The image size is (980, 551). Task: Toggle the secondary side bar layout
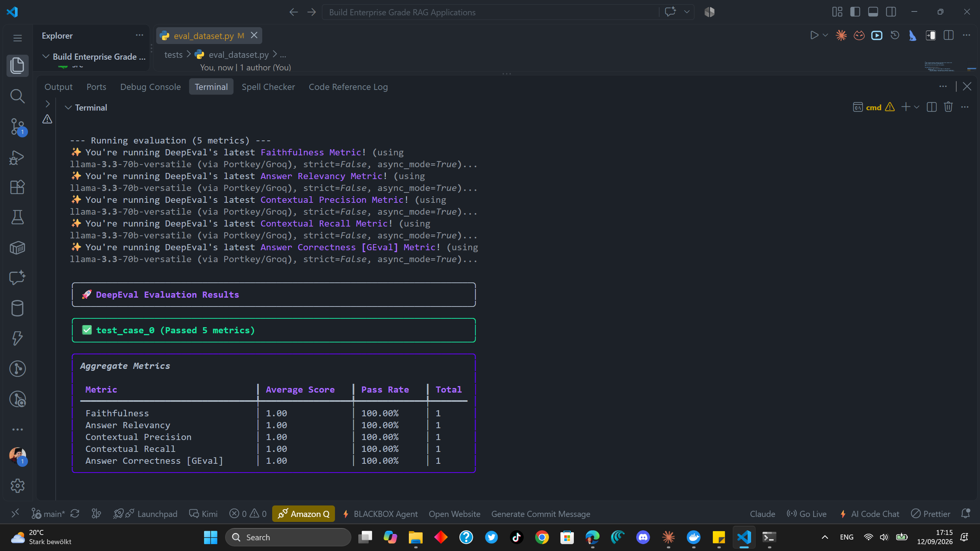[x=891, y=12]
